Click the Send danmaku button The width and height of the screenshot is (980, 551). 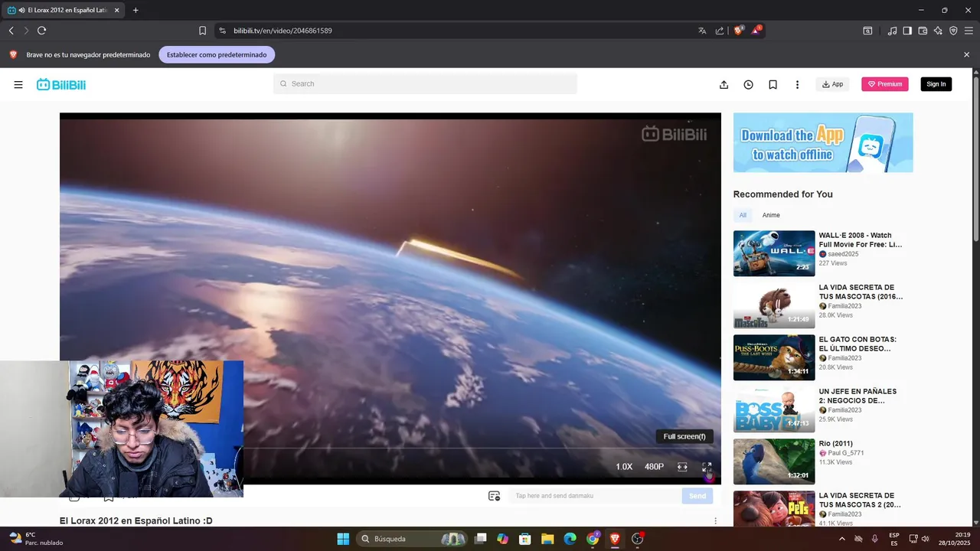click(697, 496)
